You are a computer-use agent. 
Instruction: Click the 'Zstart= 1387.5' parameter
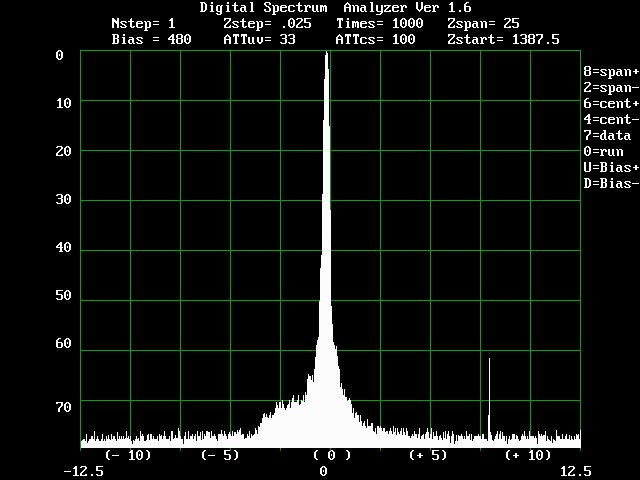(x=503, y=40)
